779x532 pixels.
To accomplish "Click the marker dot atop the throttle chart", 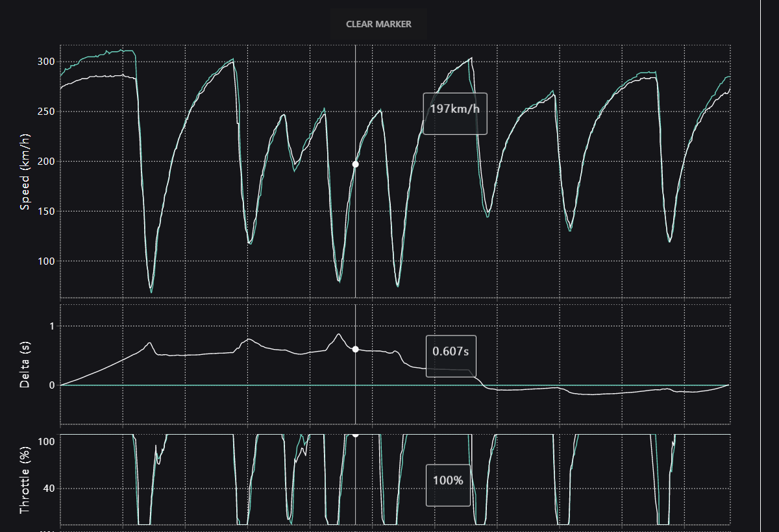I will click(x=355, y=435).
